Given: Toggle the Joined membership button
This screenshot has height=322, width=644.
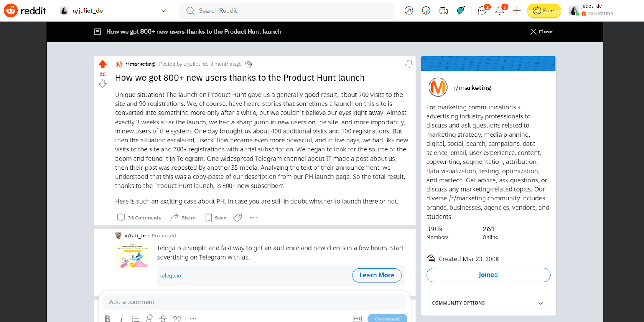Looking at the screenshot, I should [488, 275].
